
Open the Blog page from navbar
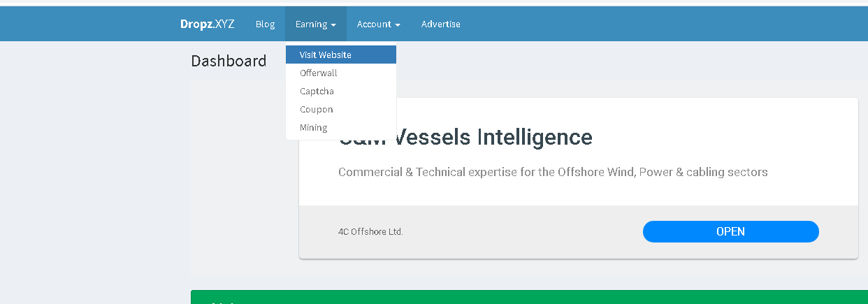pos(265,24)
